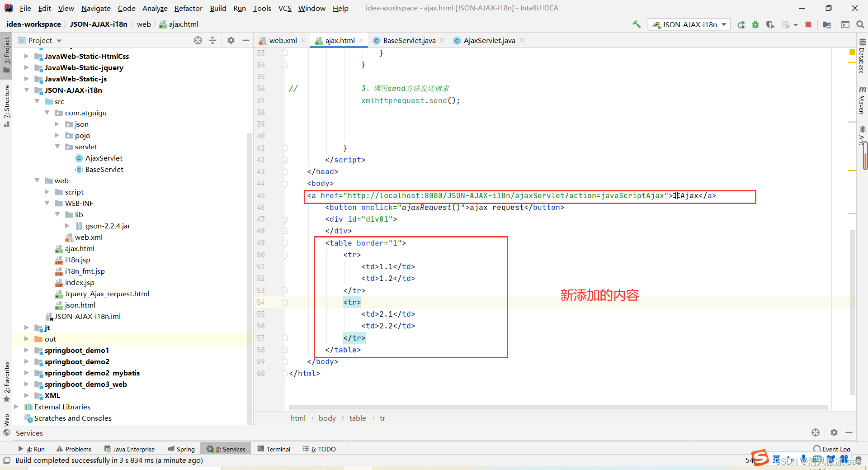868x470 pixels.
Task: Click the 'table' breadcrumb in editor footer
Action: click(358, 418)
